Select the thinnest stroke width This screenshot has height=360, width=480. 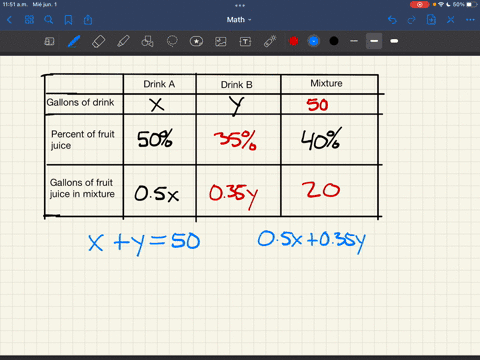354,41
